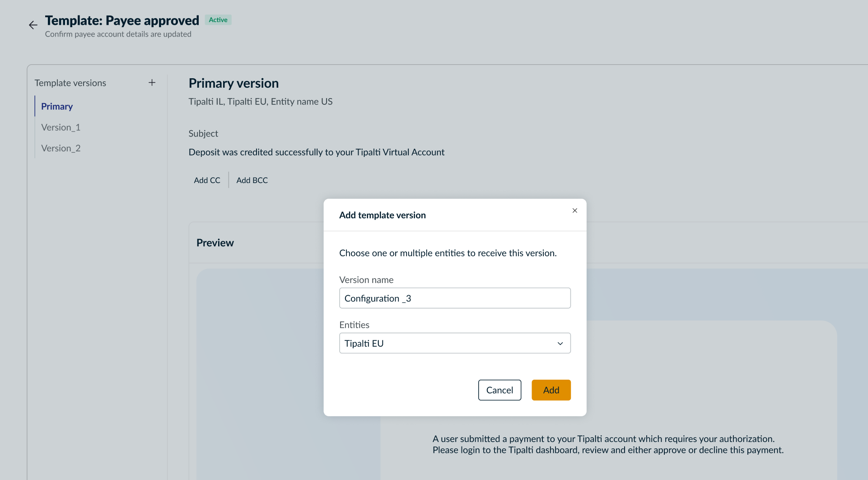Confirm with the orange Add button
The width and height of the screenshot is (868, 480).
551,390
